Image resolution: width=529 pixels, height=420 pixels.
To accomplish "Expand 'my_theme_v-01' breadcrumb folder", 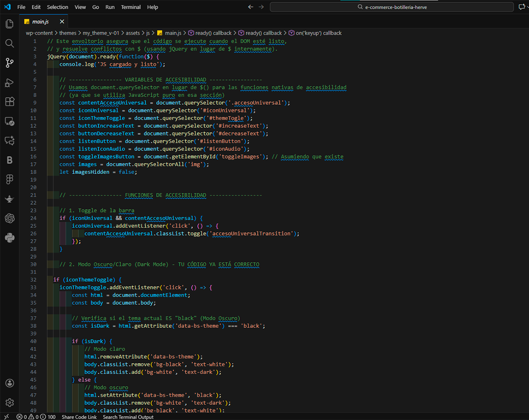I will click(x=100, y=33).
